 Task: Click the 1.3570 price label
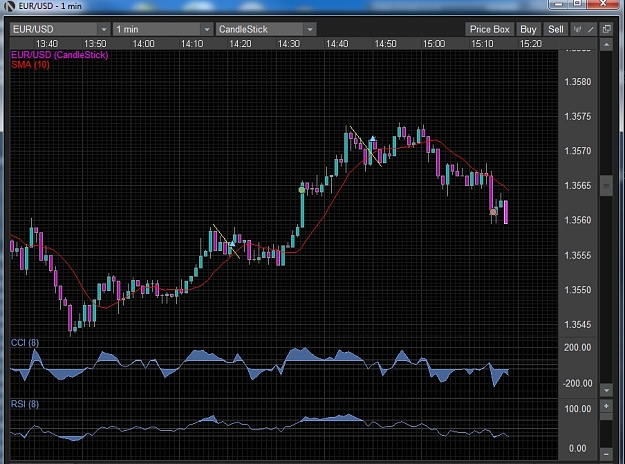(578, 151)
